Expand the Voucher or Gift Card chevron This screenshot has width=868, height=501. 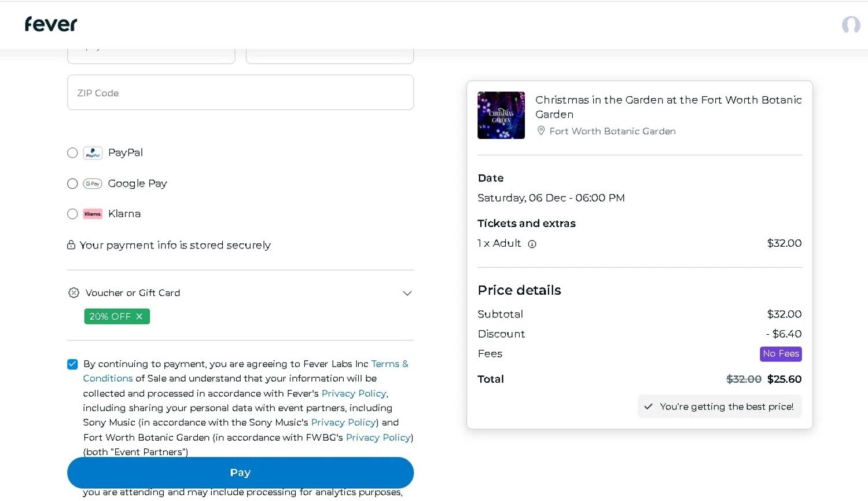coord(407,293)
